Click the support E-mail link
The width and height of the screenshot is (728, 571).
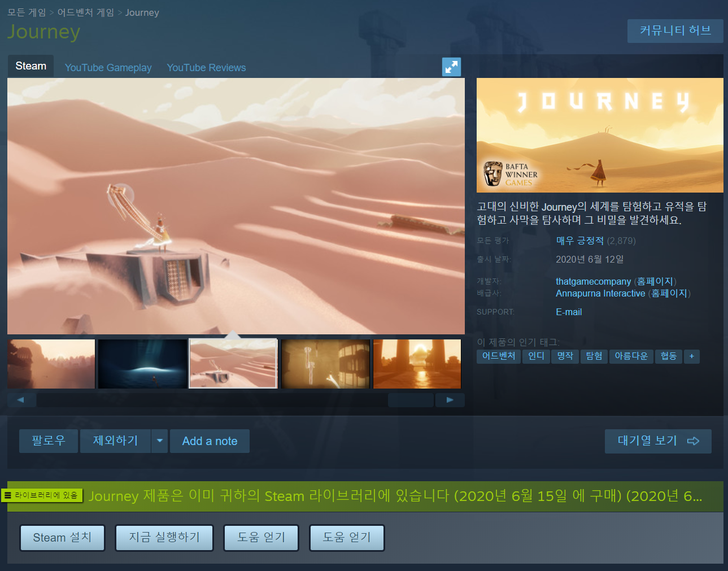pyautogui.click(x=569, y=312)
